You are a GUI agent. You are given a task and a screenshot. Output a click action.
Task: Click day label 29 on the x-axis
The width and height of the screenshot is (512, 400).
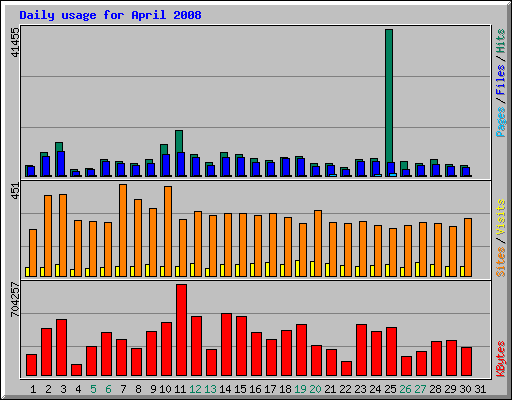[450, 389]
